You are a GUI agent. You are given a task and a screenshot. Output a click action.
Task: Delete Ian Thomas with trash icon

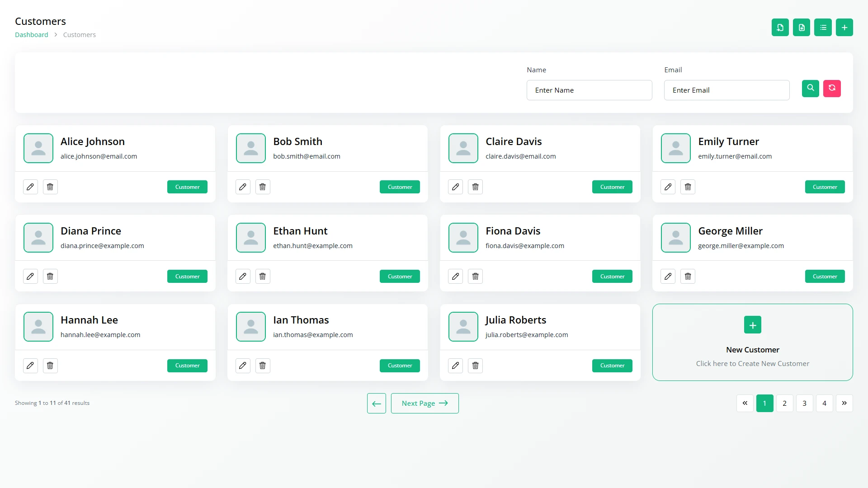point(263,366)
